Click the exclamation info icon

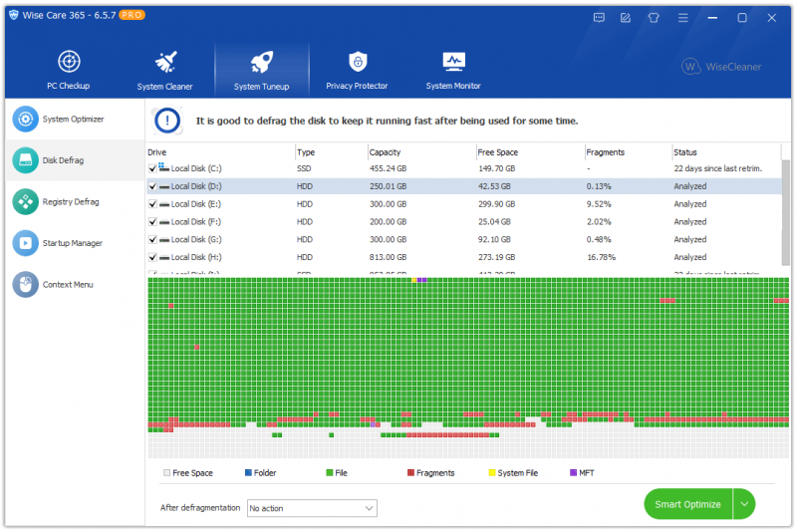(x=167, y=121)
